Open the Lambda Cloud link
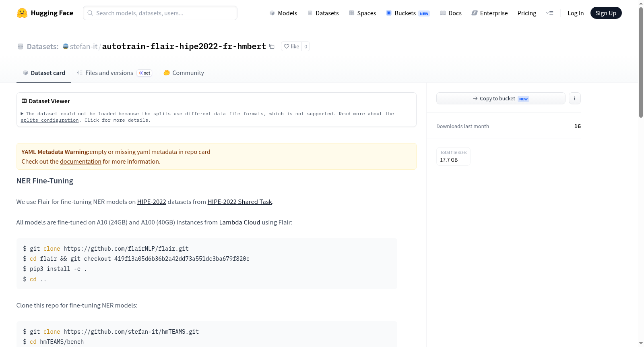The image size is (644, 347). pos(240,222)
